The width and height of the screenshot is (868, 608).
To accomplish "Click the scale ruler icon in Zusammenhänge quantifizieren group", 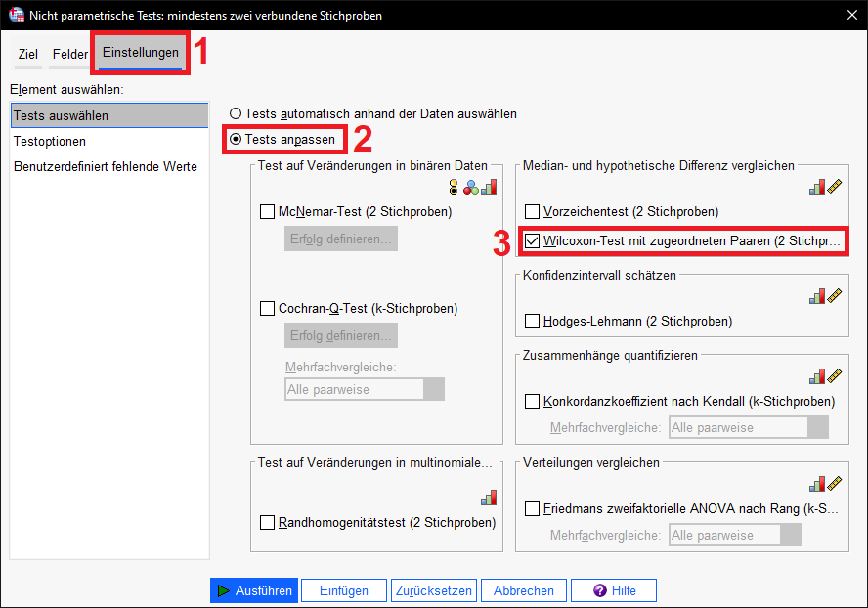I will click(834, 376).
